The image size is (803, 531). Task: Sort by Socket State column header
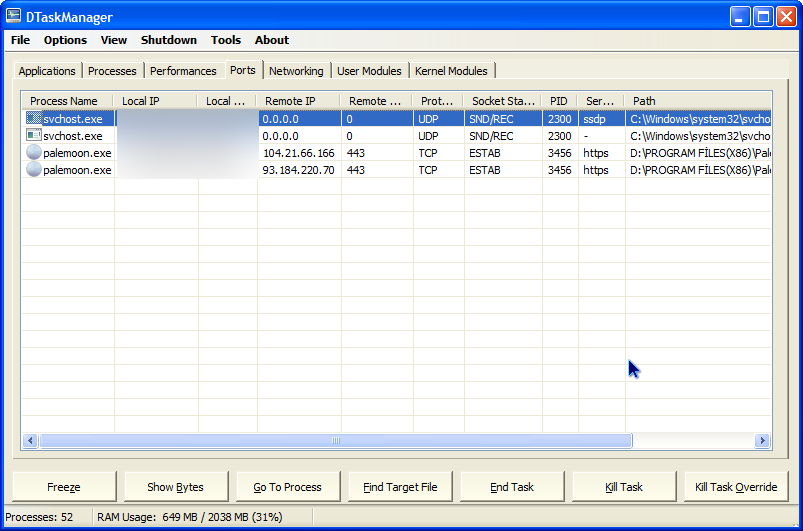503,101
